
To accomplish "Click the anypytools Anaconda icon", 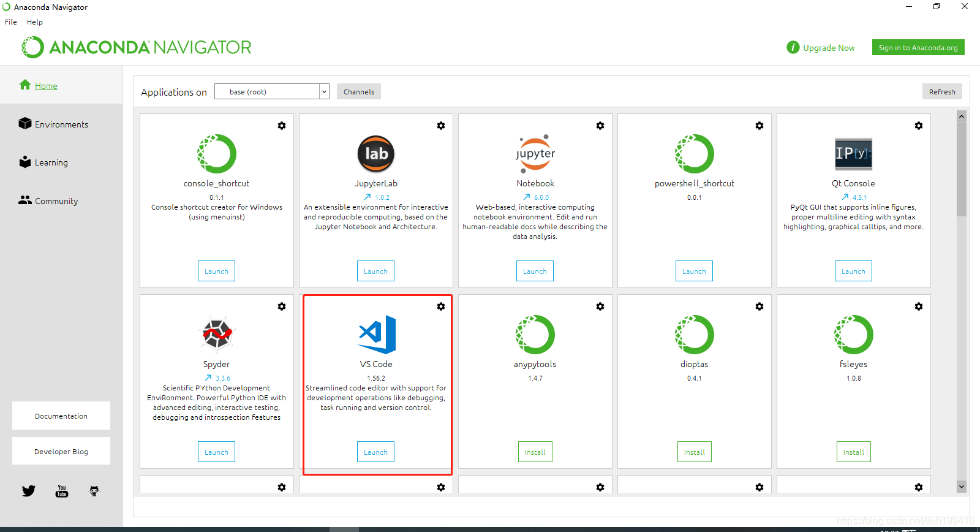I will click(535, 335).
